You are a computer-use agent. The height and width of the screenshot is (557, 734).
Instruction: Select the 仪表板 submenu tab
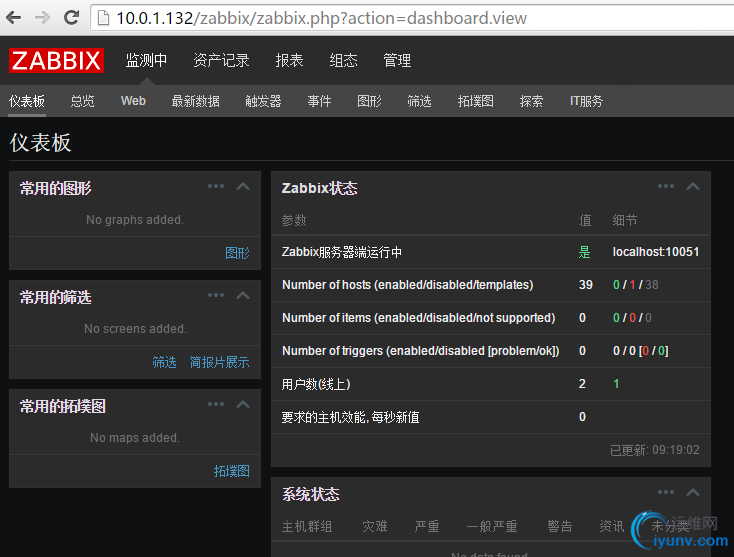27,101
